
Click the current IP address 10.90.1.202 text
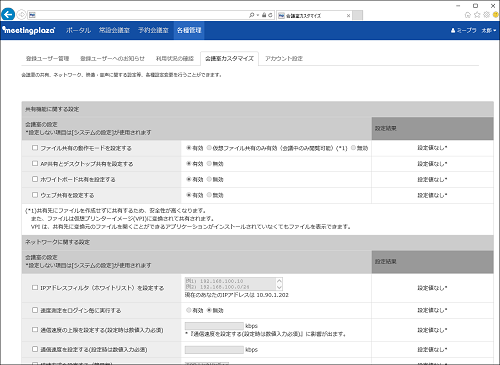272,295
